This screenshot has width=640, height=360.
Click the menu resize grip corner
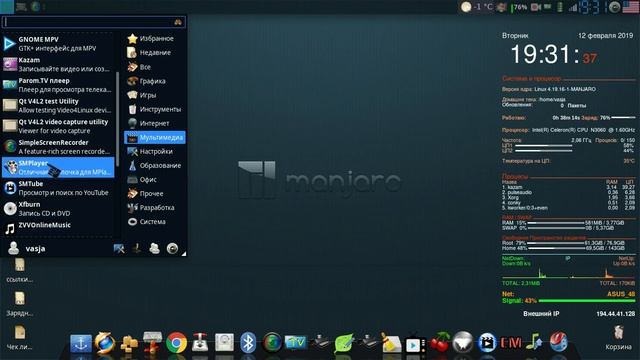(x=184, y=254)
